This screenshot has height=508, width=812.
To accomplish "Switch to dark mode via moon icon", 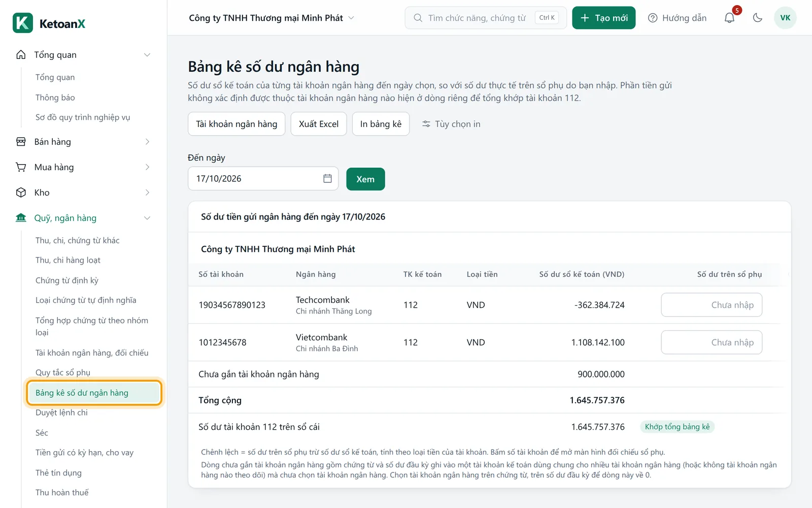I will 758,18.
